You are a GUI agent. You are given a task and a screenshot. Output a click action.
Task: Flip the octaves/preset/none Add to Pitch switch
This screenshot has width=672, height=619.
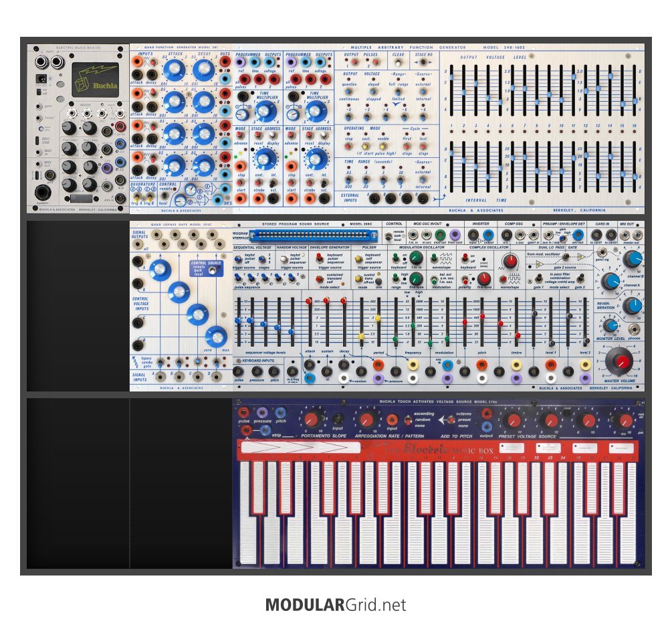pyautogui.click(x=450, y=420)
